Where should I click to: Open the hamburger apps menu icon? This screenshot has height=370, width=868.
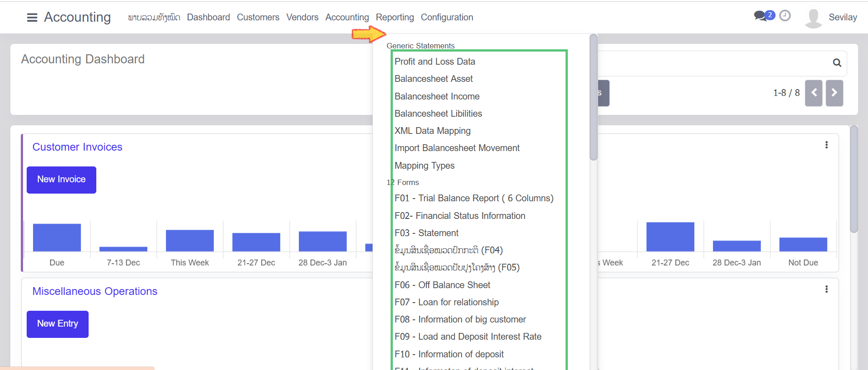coord(32,18)
